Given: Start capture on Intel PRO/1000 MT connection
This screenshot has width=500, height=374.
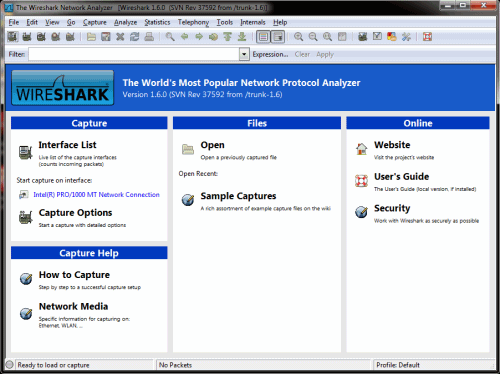Looking at the screenshot, I should pos(96,195).
